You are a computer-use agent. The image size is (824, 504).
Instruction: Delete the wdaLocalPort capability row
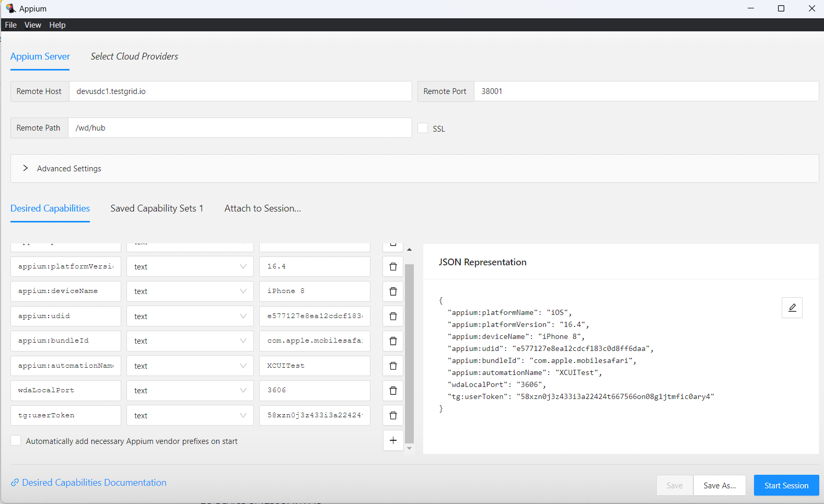[393, 391]
